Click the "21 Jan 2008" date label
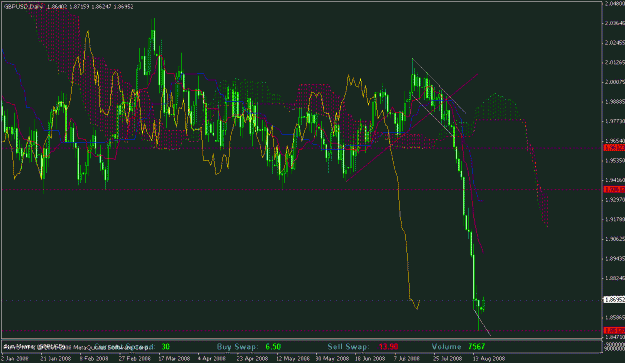Viewport: 625px width, 363px height. (55, 358)
